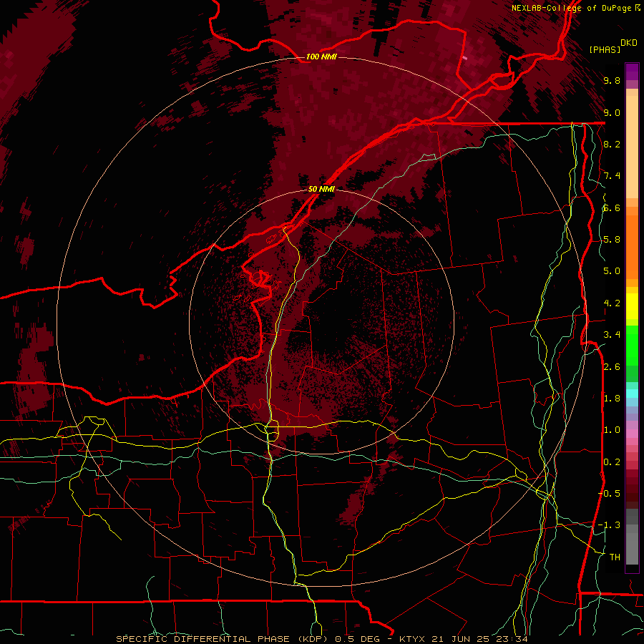Click the 7.4 value on the color scale
The image size is (644, 644).
click(x=612, y=176)
